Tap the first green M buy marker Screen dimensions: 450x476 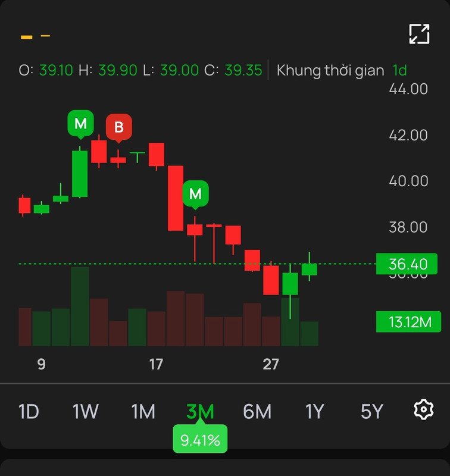(x=80, y=124)
